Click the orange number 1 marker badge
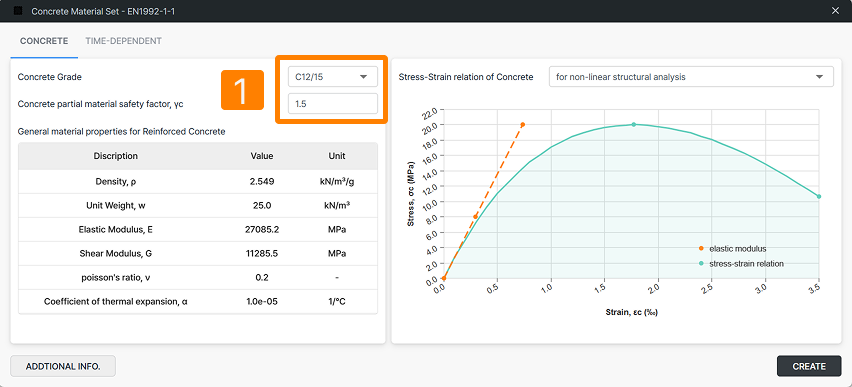This screenshot has width=852, height=387. [x=242, y=90]
